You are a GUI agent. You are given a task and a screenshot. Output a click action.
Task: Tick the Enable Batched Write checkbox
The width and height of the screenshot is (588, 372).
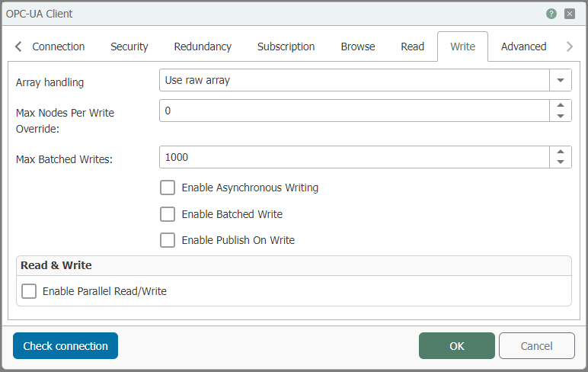tap(168, 214)
